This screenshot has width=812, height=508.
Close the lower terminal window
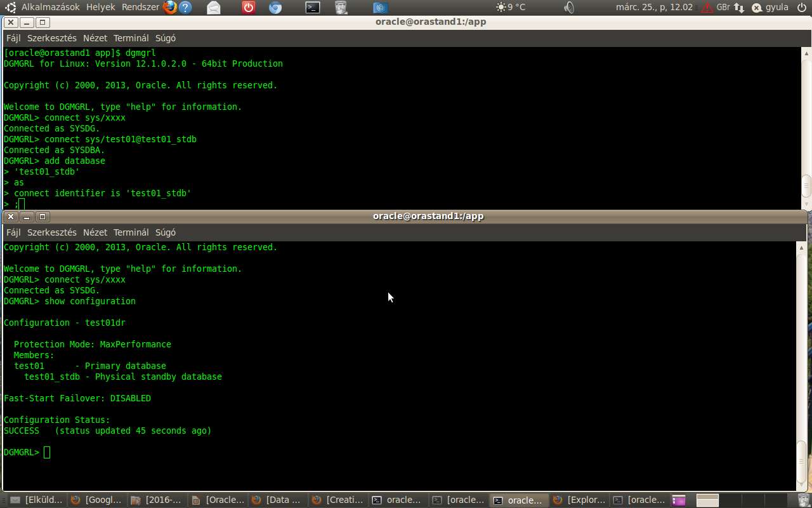point(11,217)
